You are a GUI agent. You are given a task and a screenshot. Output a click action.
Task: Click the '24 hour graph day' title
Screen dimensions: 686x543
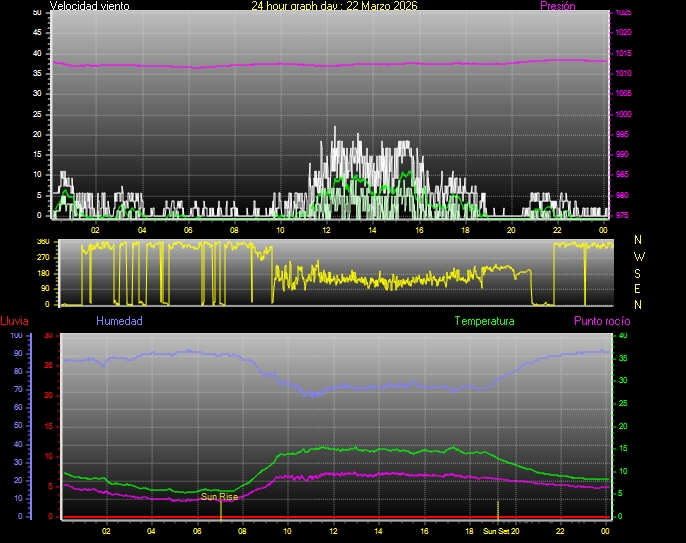pyautogui.click(x=334, y=6)
